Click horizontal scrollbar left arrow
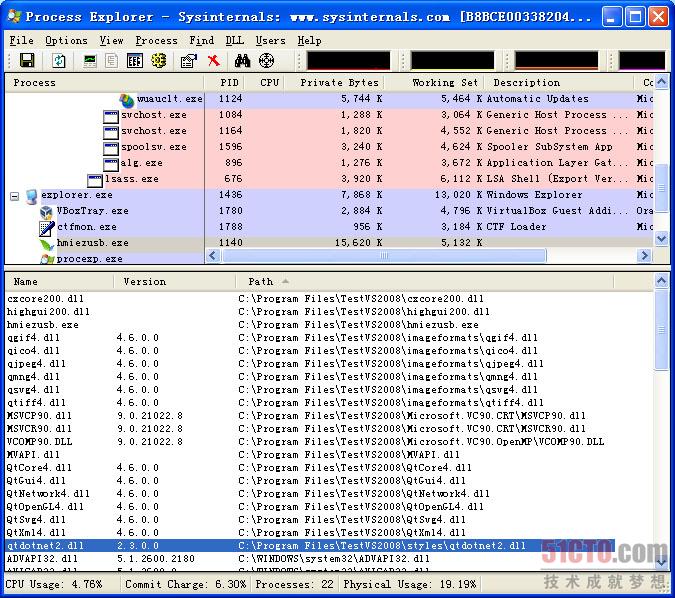Screen dimensions: 675x598 click(x=213, y=256)
